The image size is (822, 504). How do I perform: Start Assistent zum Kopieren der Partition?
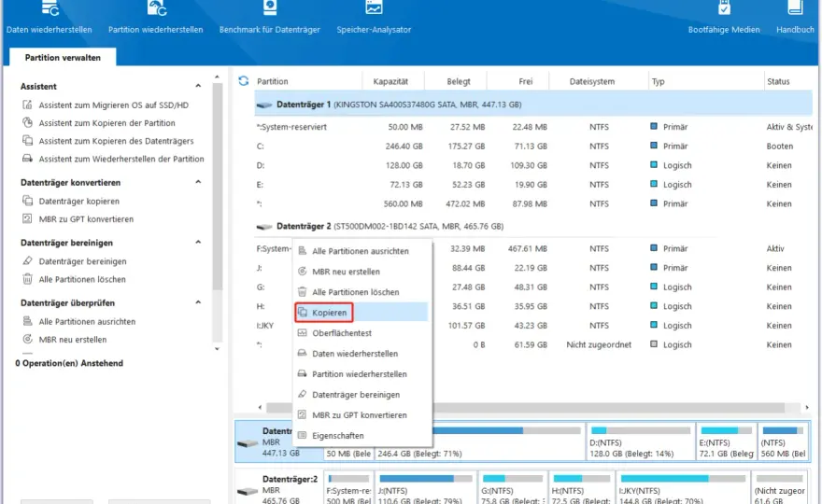tap(99, 122)
